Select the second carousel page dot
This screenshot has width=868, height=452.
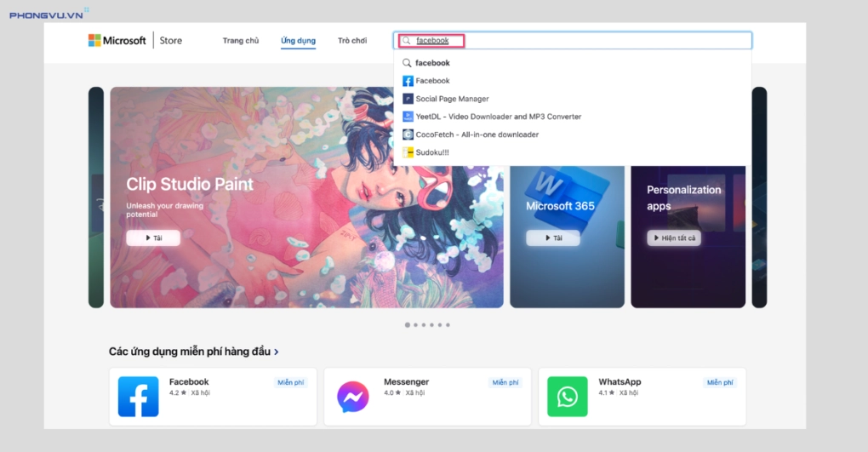(416, 325)
